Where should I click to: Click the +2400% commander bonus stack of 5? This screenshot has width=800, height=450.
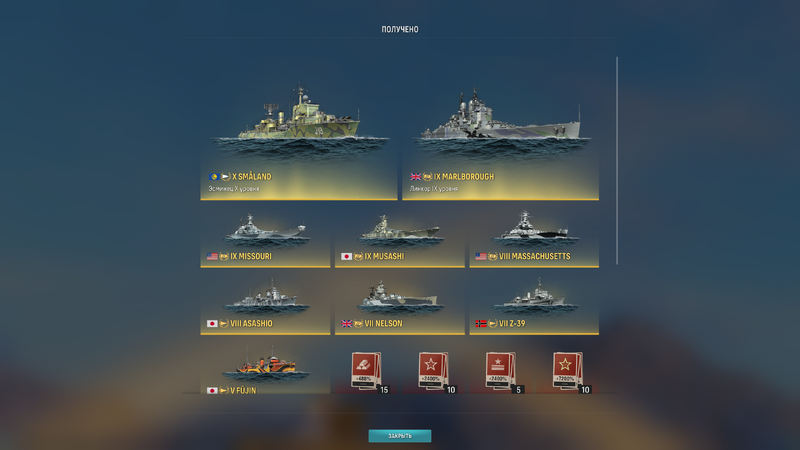click(501, 372)
